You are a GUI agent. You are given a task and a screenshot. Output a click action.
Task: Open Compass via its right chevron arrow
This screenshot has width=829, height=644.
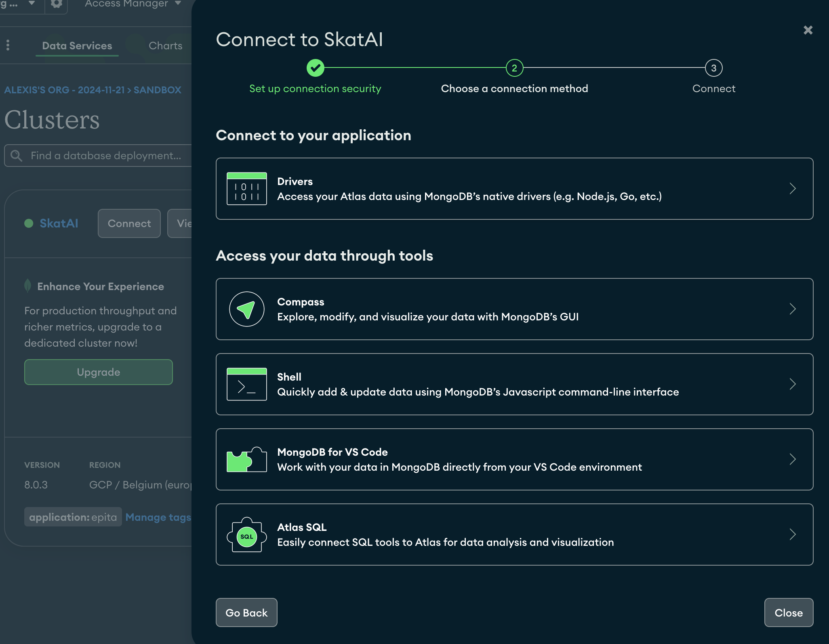click(793, 309)
